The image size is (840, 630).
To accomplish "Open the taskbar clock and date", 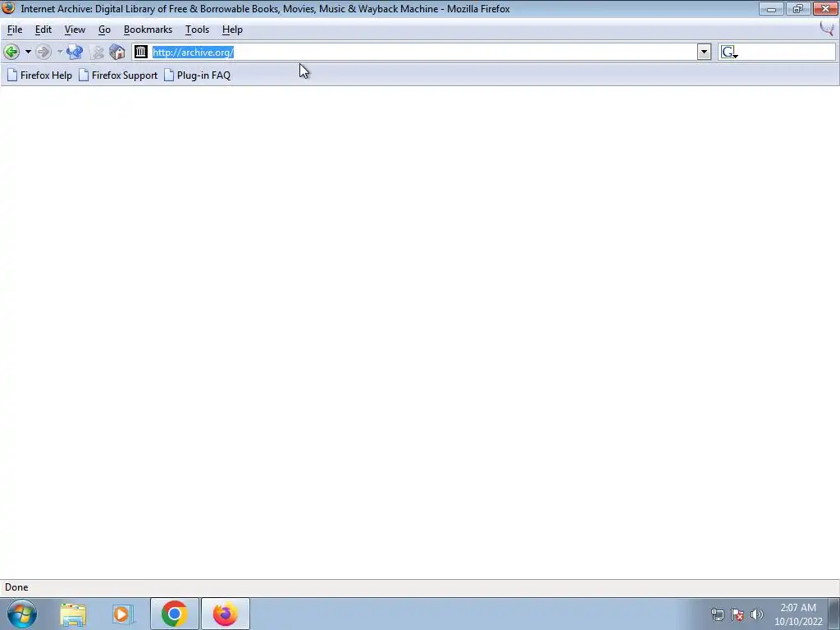I will pyautogui.click(x=798, y=614).
